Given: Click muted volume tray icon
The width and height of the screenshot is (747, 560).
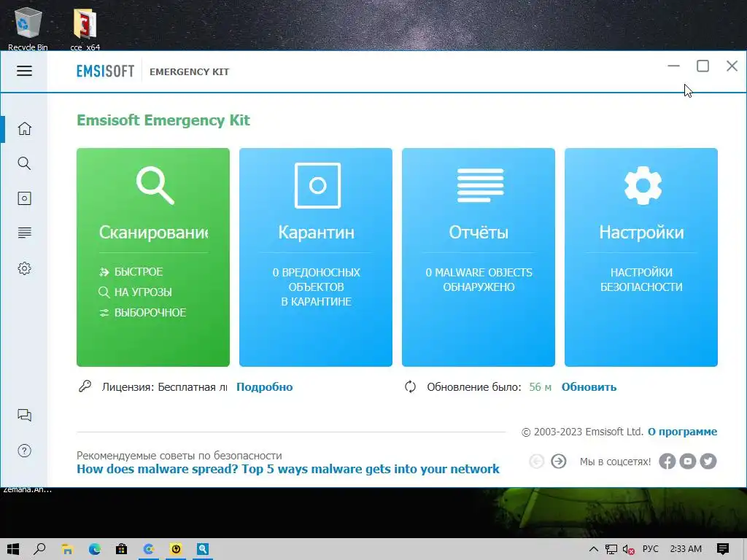Looking at the screenshot, I should point(628,549).
